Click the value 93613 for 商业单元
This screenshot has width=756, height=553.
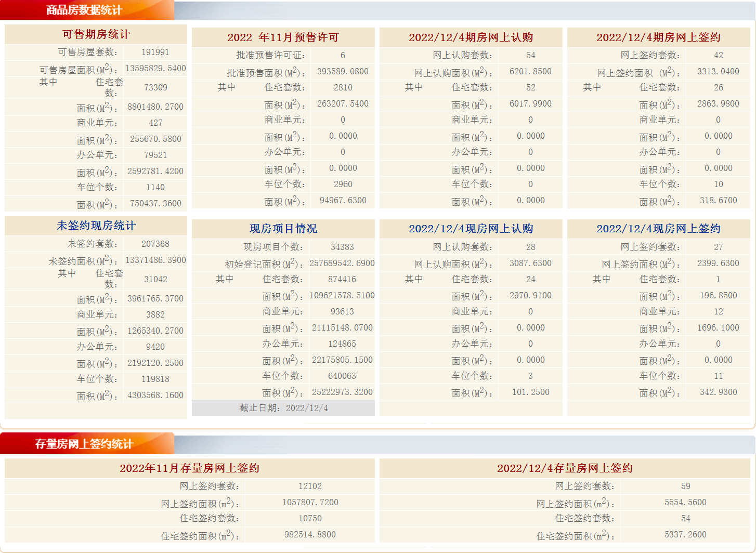pyautogui.click(x=342, y=311)
